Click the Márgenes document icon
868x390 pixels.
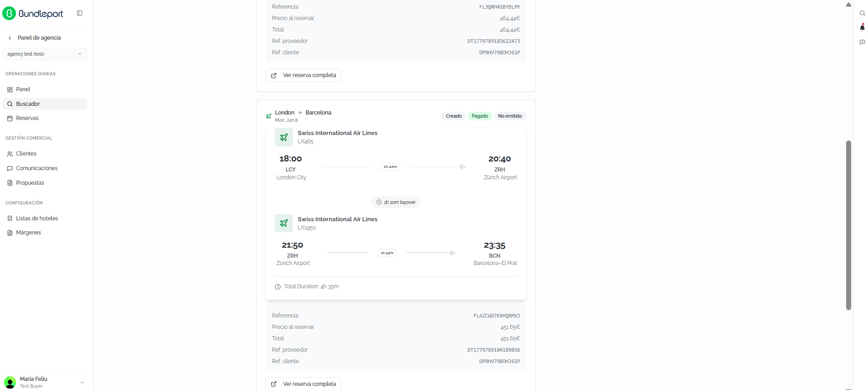click(10, 233)
